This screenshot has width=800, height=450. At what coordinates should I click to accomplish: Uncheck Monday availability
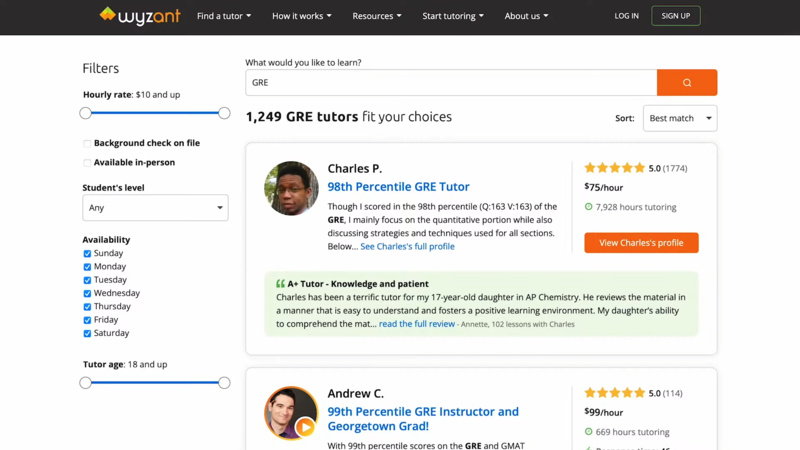click(87, 267)
